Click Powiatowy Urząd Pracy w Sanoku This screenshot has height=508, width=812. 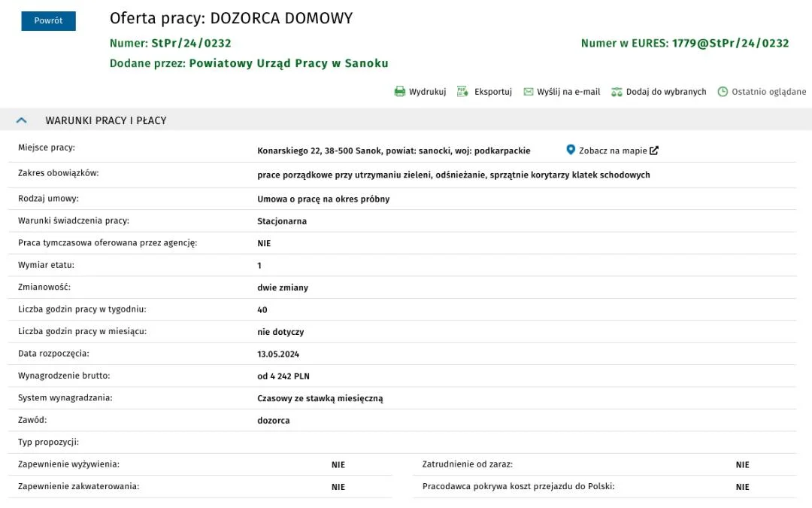click(x=289, y=63)
